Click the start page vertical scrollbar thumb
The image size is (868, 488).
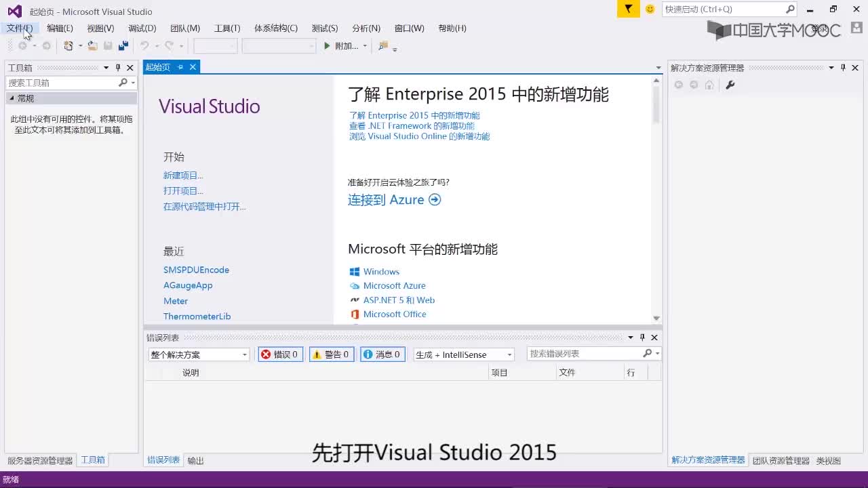pos(656,104)
